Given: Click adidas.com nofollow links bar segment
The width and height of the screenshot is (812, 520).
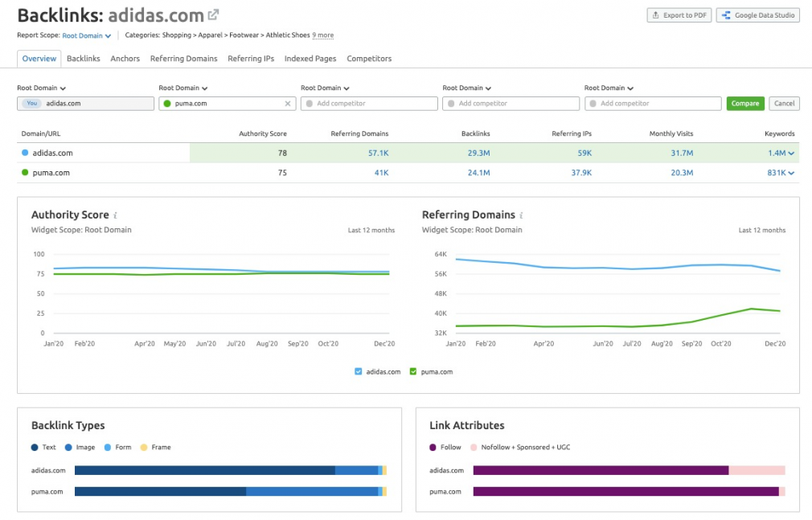Looking at the screenshot, I should coord(757,470).
